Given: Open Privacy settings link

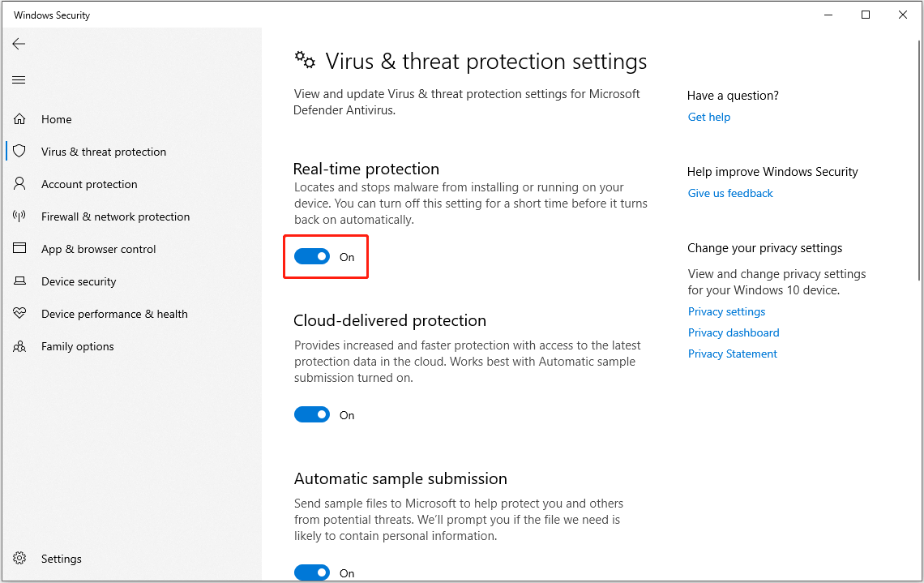Looking at the screenshot, I should (726, 311).
